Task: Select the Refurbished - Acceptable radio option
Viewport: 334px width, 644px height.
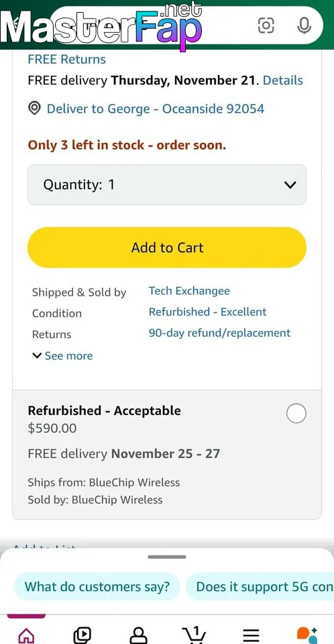Action: point(296,413)
